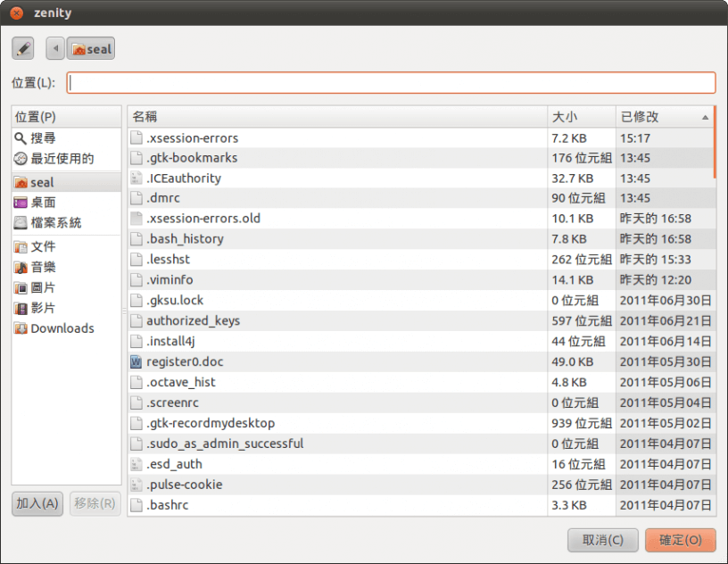The width and height of the screenshot is (728, 564).
Task: Sort files by the 大小 column header
Action: click(563, 117)
